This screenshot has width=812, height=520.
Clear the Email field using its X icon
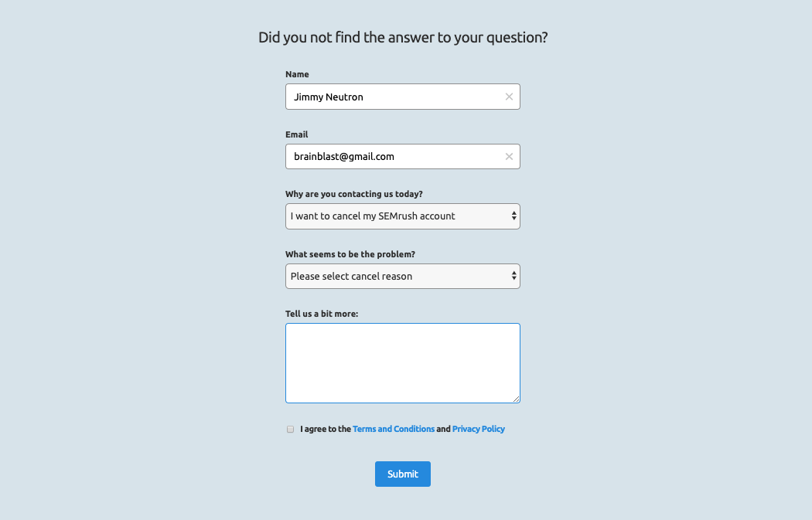(509, 157)
